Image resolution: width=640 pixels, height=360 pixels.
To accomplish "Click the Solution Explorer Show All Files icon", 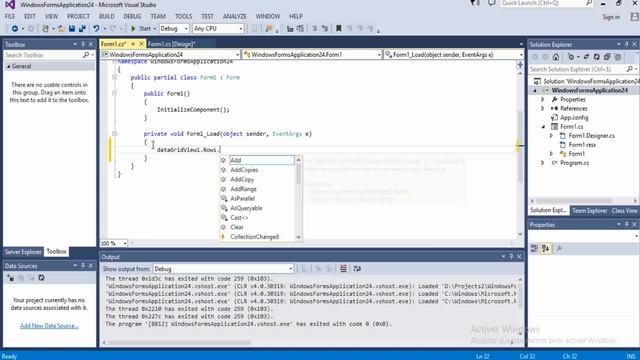I will (618, 57).
